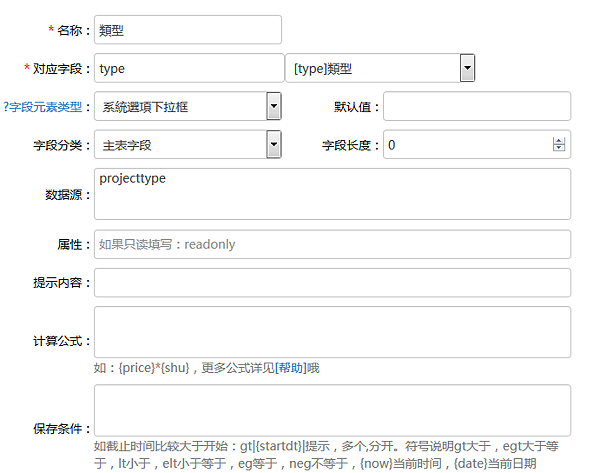Click 数据源 textarea containing projecttype
Screen dimensions: 600x473
333,194
